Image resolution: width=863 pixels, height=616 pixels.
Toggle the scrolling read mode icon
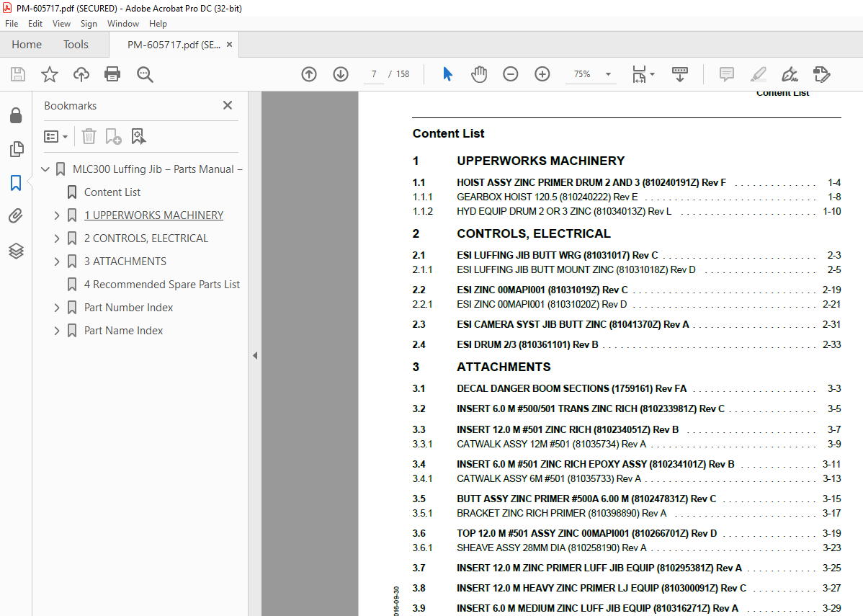680,74
